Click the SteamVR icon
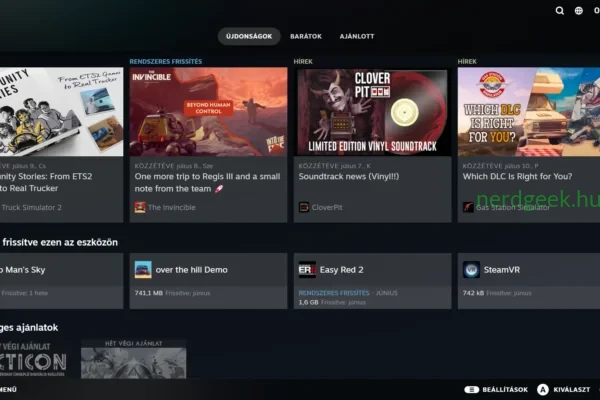The image size is (600, 400). 471,269
